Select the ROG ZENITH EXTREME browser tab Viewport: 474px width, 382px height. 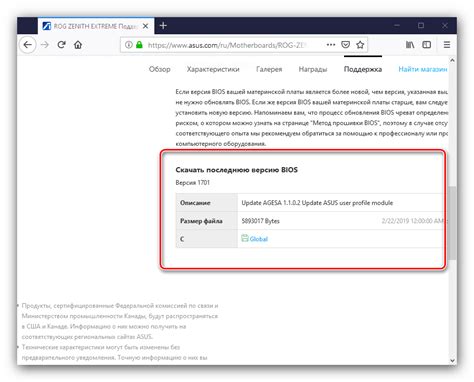[96, 26]
